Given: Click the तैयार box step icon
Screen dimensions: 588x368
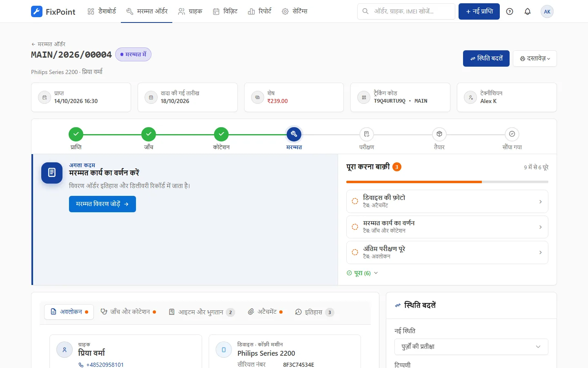Looking at the screenshot, I should point(439,134).
